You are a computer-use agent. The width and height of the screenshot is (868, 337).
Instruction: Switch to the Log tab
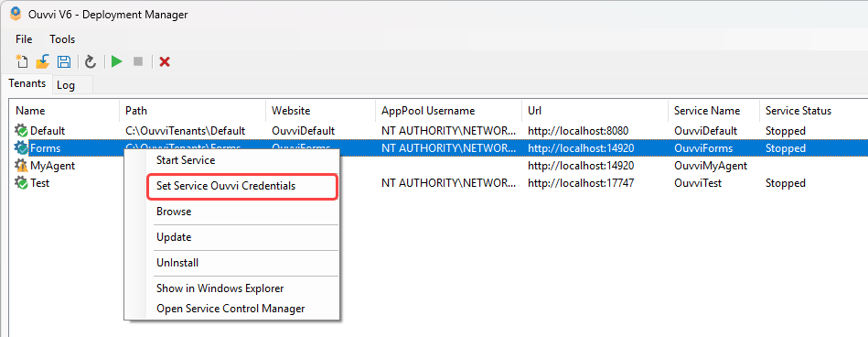pos(66,85)
